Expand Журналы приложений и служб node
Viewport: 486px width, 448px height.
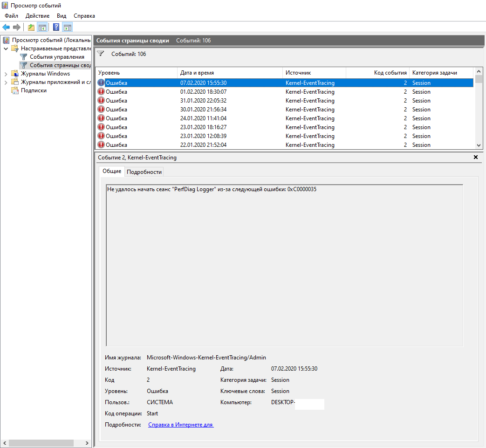(6, 82)
